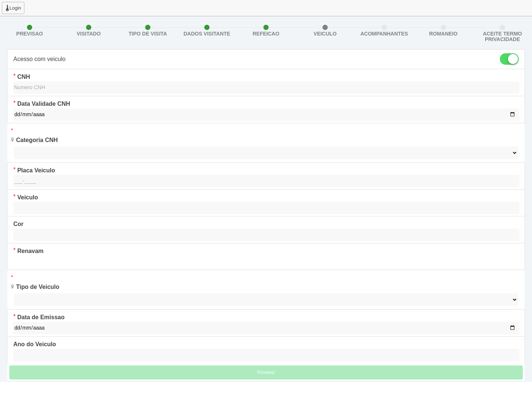Click the Cor text field
532x398 pixels.
coord(266,235)
